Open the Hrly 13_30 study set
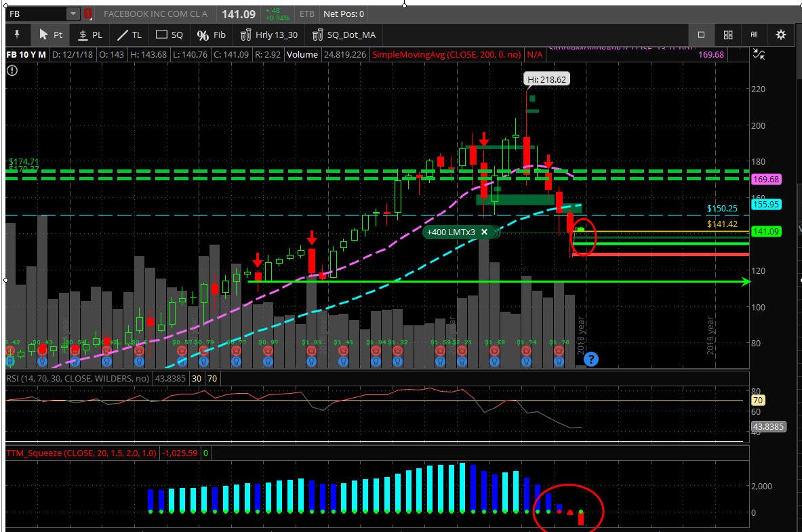This screenshot has width=802, height=532. (269, 35)
